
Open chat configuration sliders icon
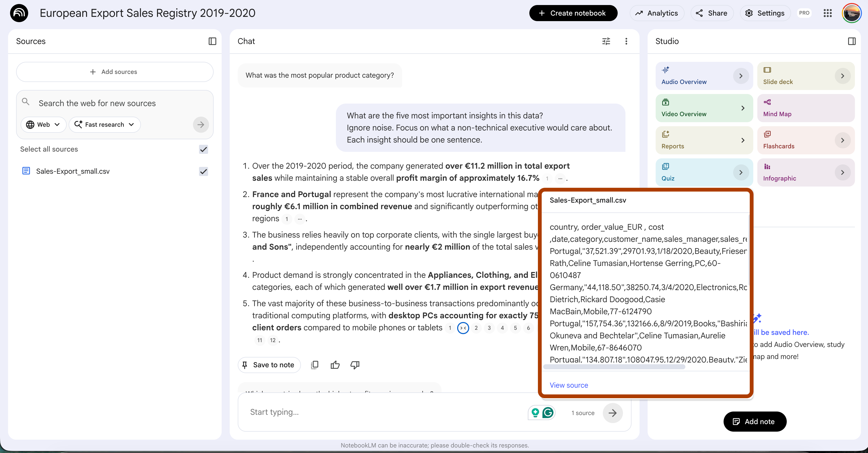point(606,41)
